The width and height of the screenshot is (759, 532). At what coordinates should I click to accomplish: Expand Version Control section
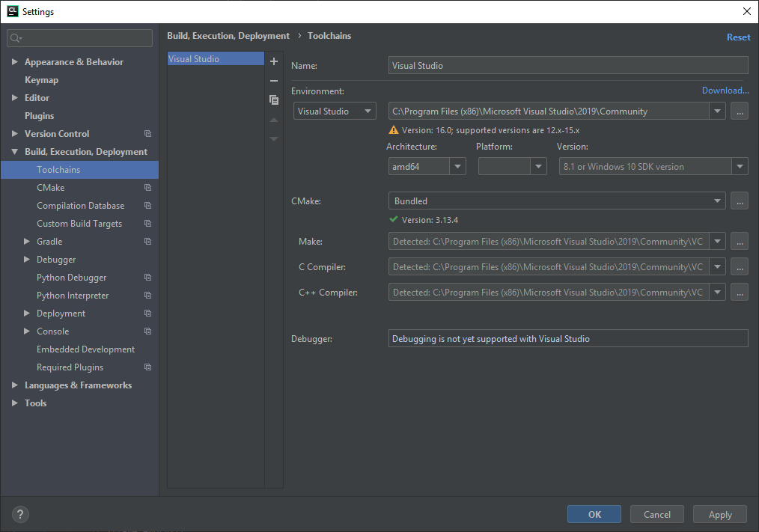coord(14,133)
